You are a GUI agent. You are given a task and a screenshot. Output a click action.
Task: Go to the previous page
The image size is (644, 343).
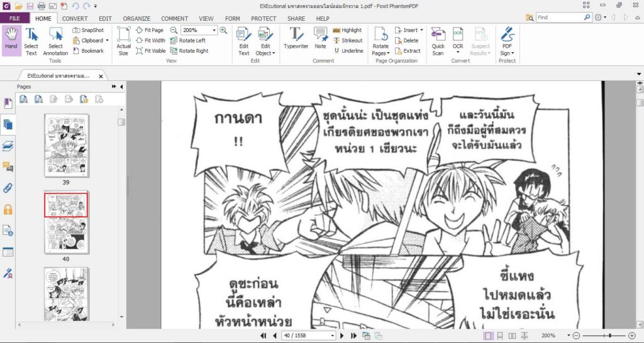point(275,335)
